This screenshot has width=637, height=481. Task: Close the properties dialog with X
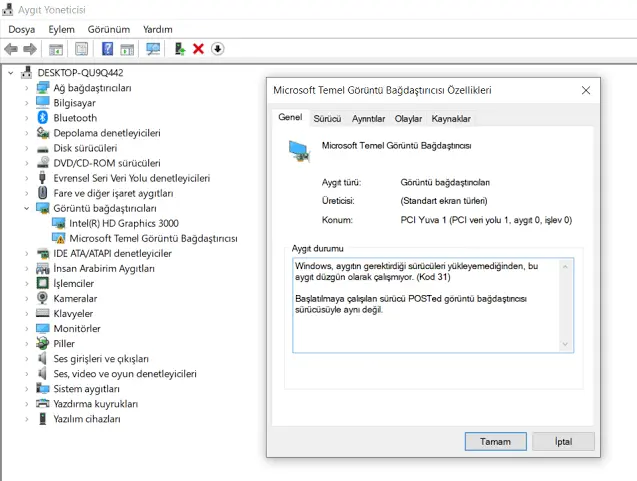(586, 90)
